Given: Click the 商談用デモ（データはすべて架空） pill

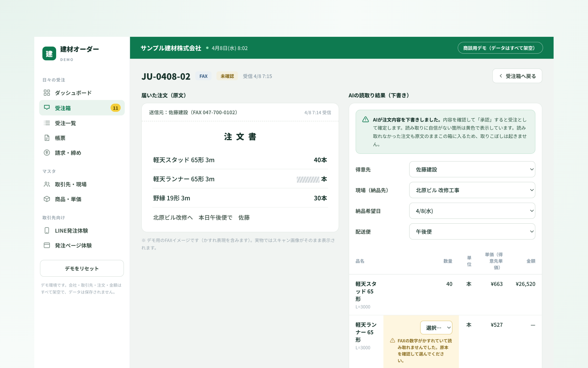Looking at the screenshot, I should (x=500, y=48).
